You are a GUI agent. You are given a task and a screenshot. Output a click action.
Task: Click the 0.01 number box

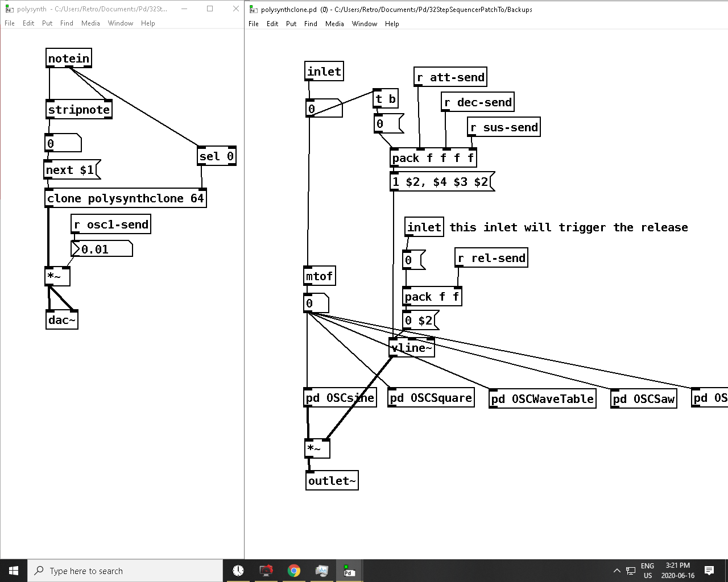click(102, 249)
